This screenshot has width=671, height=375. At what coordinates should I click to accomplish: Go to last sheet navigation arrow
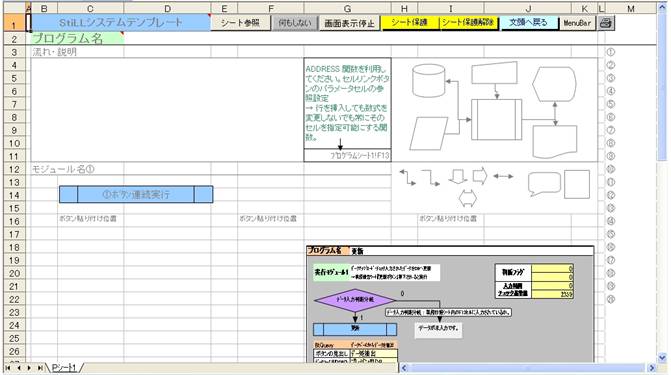point(39,368)
